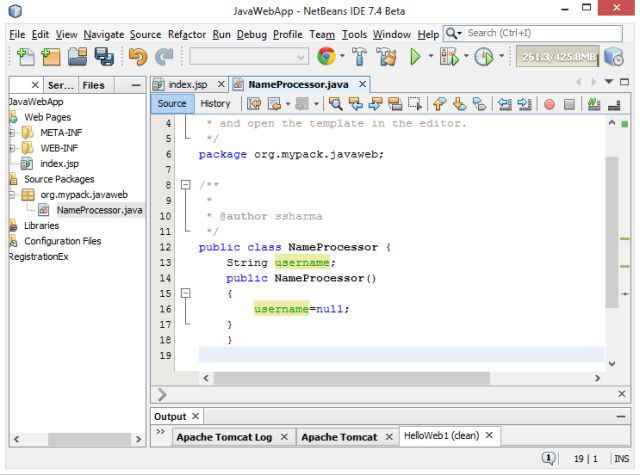Click the Find Previous Occurrence icon
The width and height of the screenshot is (640, 475).
356,104
